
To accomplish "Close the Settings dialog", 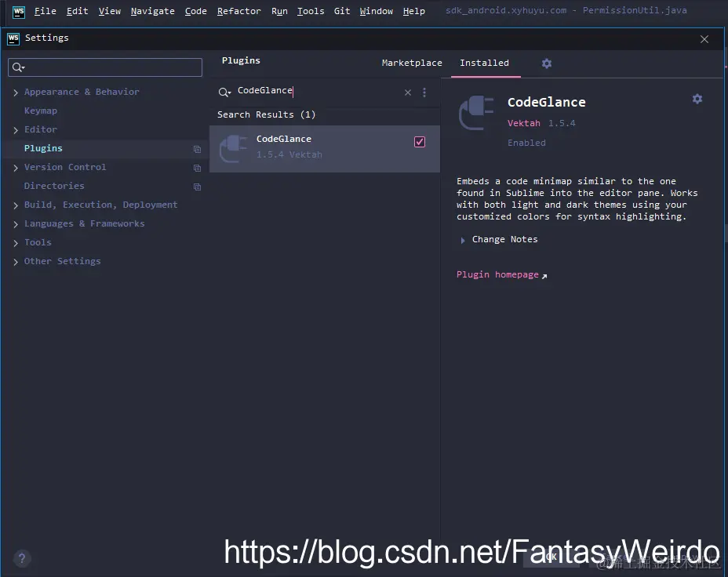I will pos(704,39).
